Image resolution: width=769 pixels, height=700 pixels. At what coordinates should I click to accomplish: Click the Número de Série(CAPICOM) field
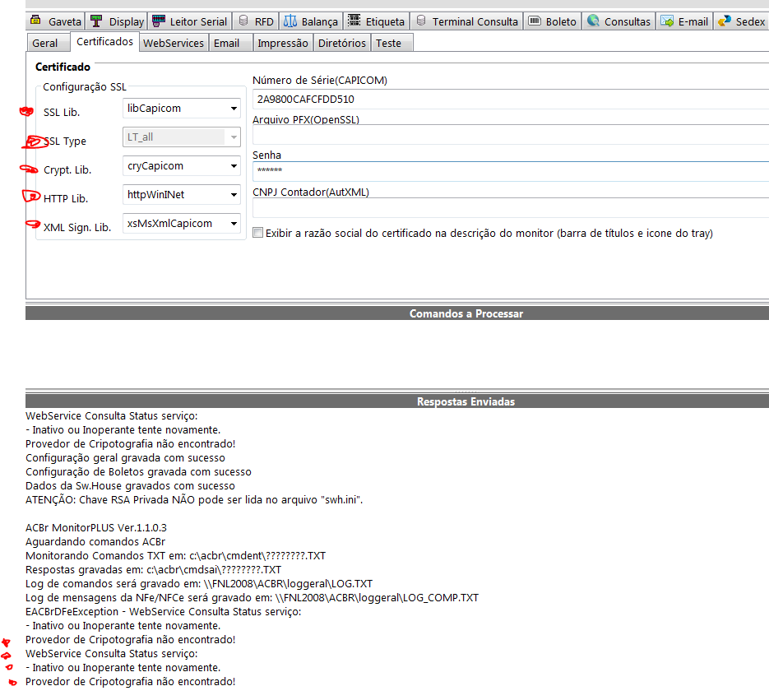coord(511,99)
